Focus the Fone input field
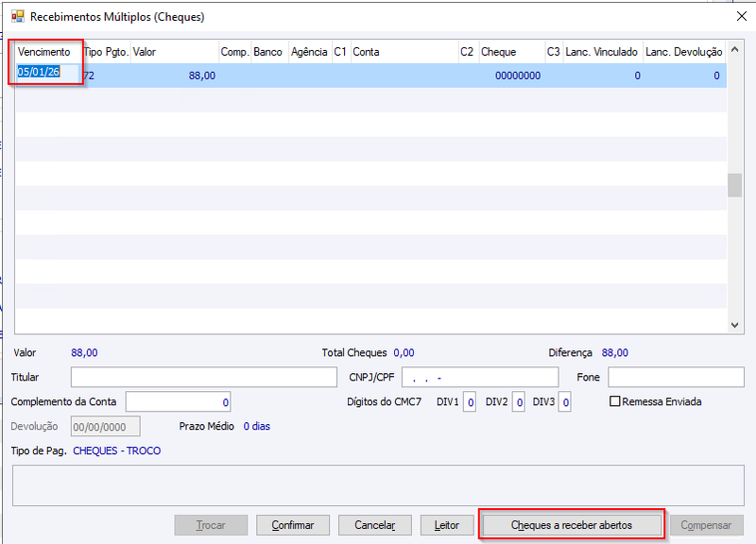The width and height of the screenshot is (756, 544). (x=676, y=377)
